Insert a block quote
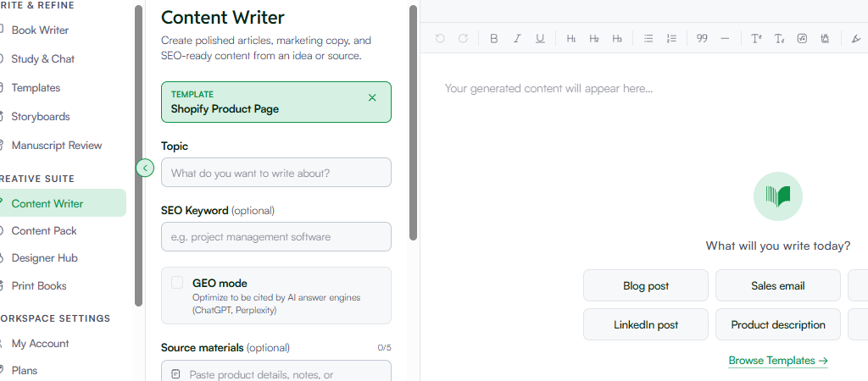Screen dimensions: 868x381 point(702,38)
